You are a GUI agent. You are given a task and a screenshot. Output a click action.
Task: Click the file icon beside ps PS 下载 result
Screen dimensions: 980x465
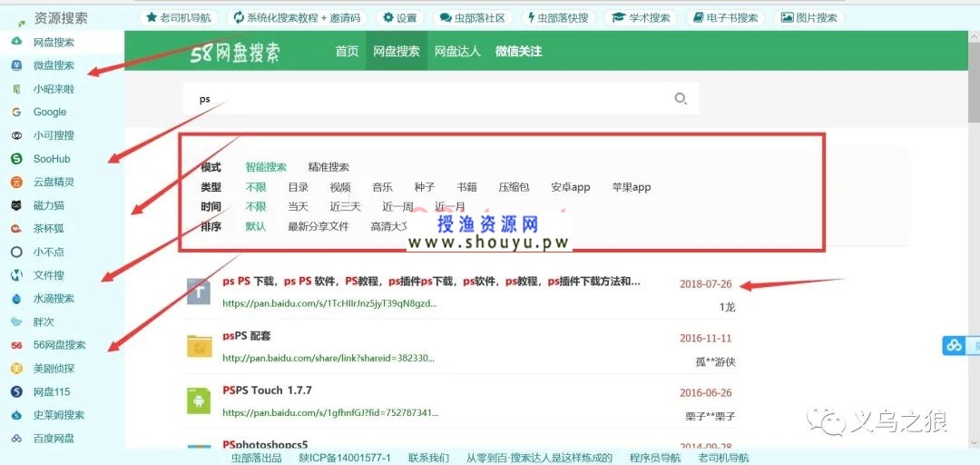click(199, 292)
